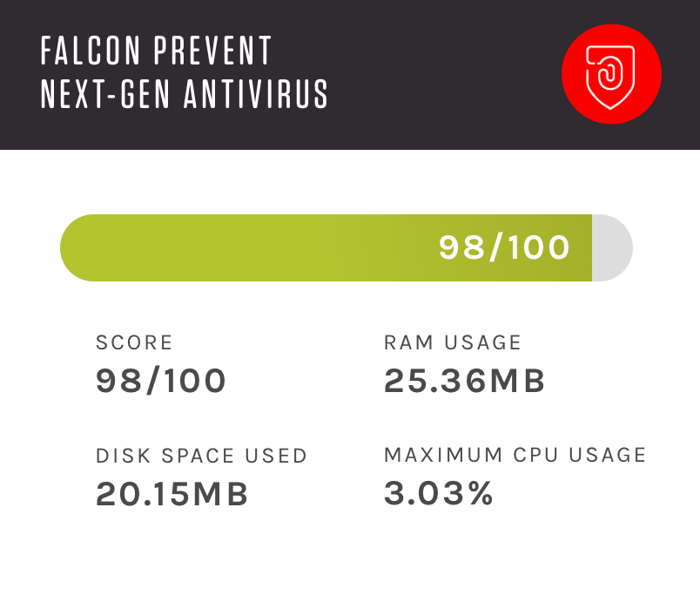This screenshot has height=609, width=700.
Task: Click the red shield fingerprint icon
Action: (x=611, y=74)
